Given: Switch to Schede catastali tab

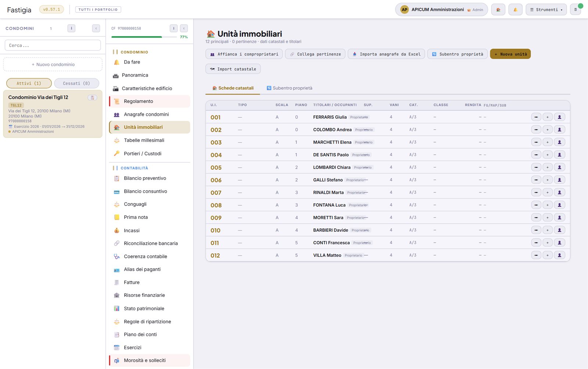Looking at the screenshot, I should 233,88.
